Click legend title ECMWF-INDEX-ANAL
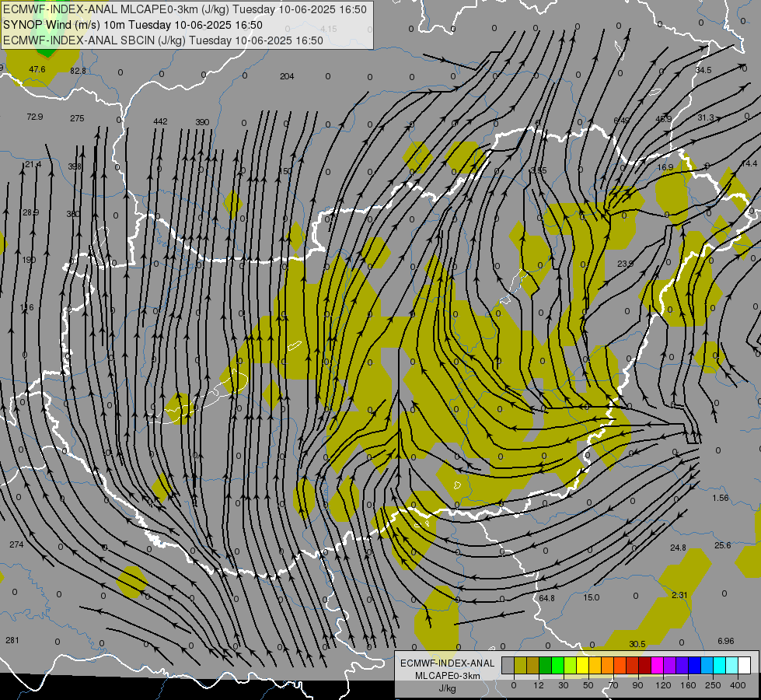The width and height of the screenshot is (761, 700). (x=448, y=663)
